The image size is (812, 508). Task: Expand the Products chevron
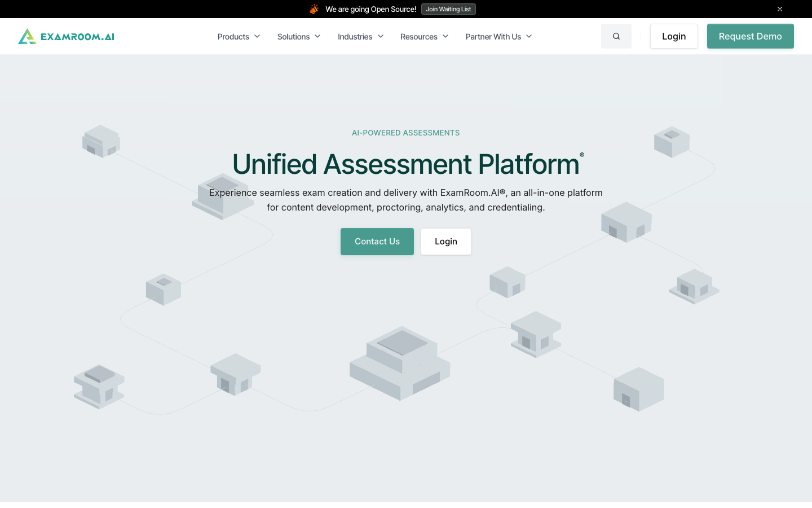[257, 36]
